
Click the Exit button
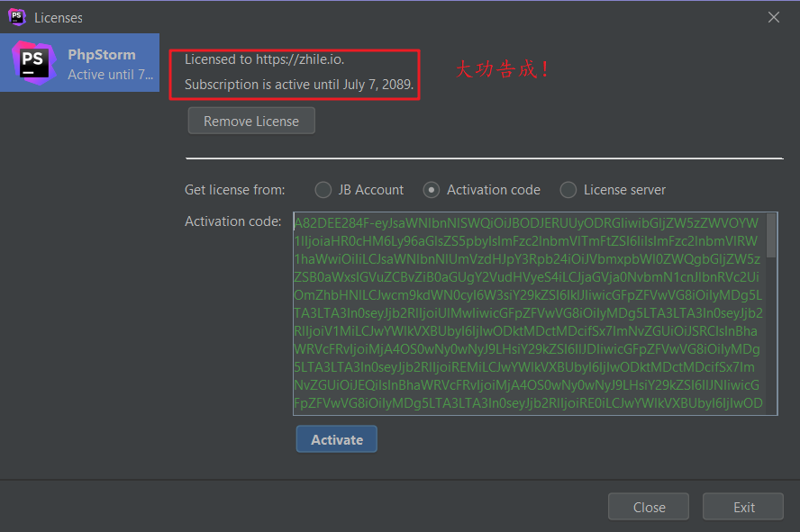click(x=743, y=507)
